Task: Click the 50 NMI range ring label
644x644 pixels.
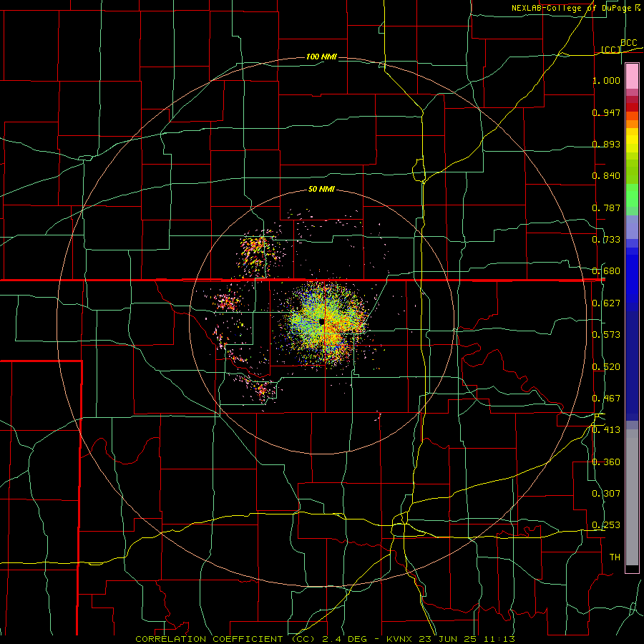Action: coord(321,190)
